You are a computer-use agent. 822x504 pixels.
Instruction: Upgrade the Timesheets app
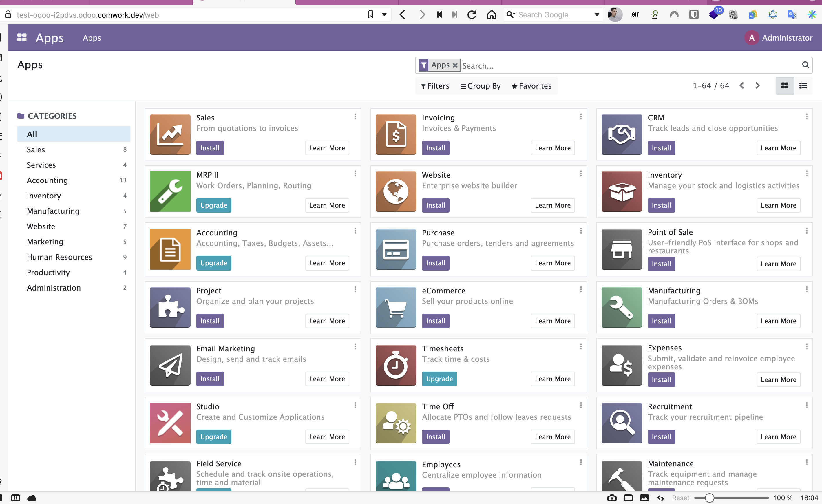[439, 379]
